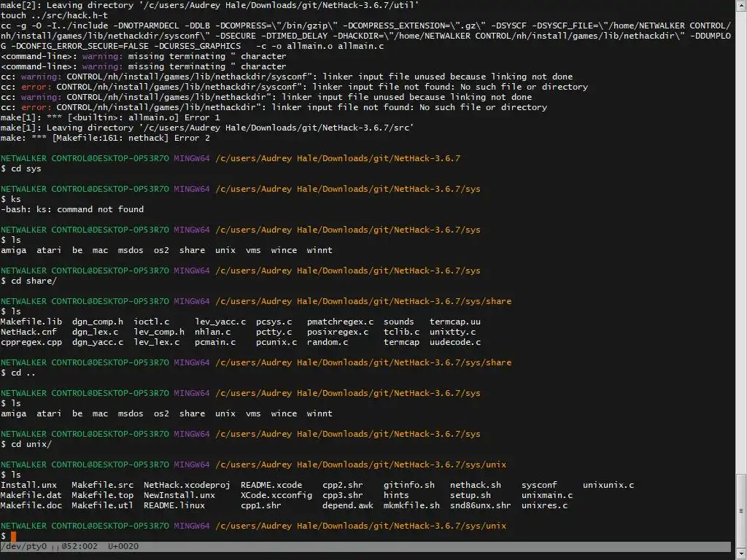Click the Makefile.lib file name
747x560 pixels.
(x=31, y=322)
